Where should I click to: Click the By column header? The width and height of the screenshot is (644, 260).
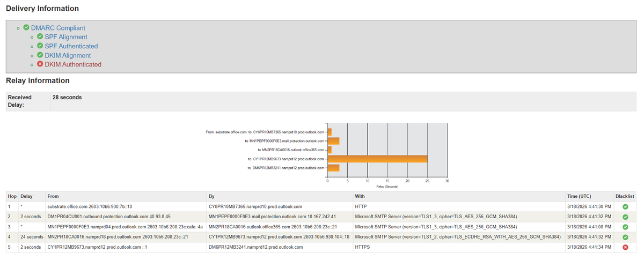point(280,196)
